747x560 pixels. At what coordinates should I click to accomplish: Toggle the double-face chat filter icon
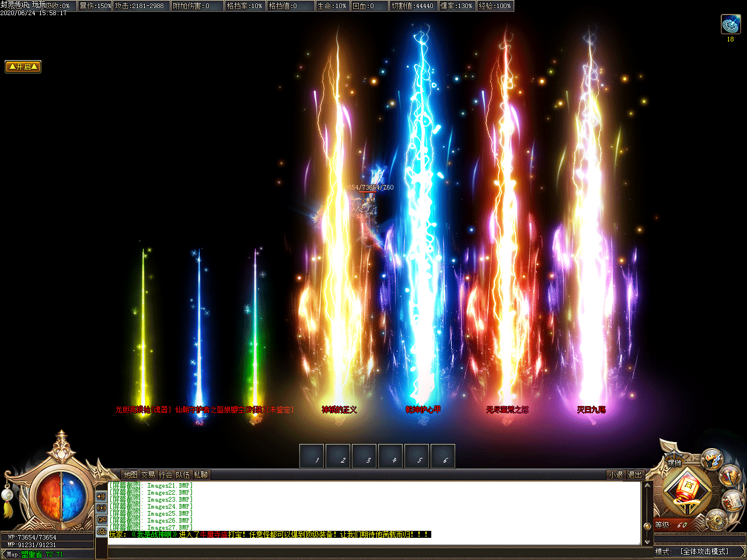click(102, 520)
